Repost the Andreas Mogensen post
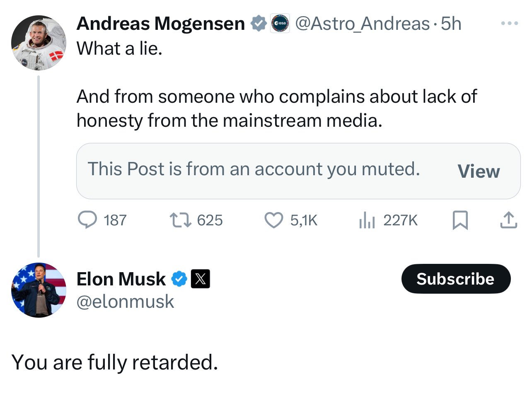532x396 pixels. pos(180,220)
